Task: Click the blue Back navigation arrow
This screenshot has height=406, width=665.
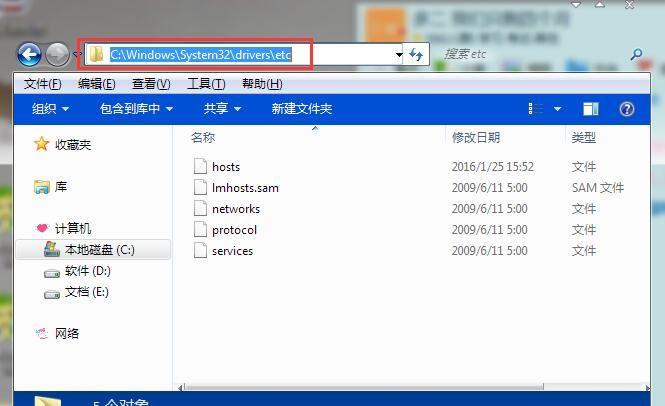Action: click(x=29, y=54)
